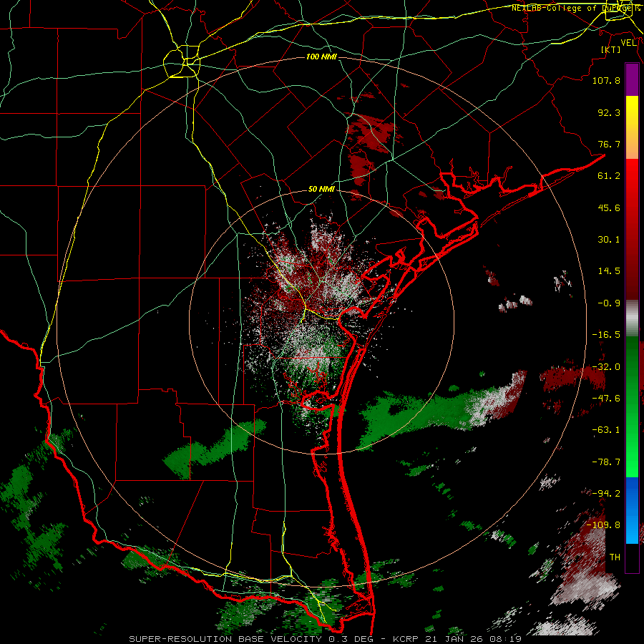Click the VEL legend title
Viewport: 644px width, 644px height.
pos(629,42)
